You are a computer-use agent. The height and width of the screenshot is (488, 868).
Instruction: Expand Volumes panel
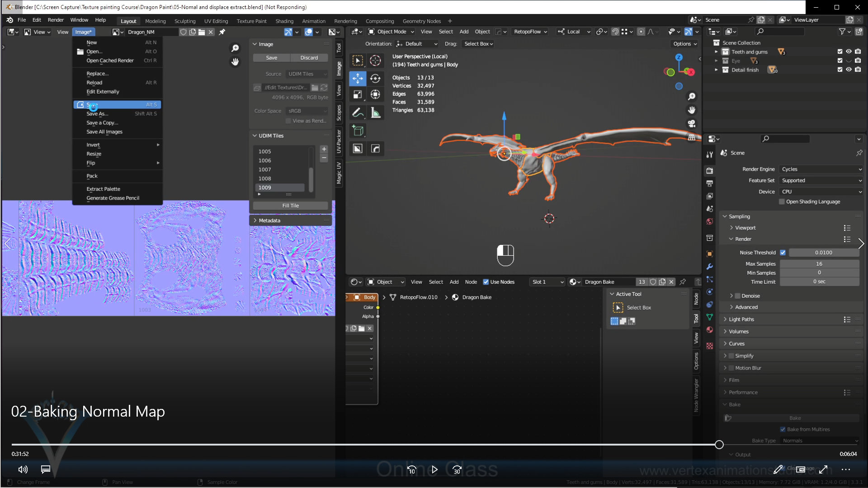739,332
